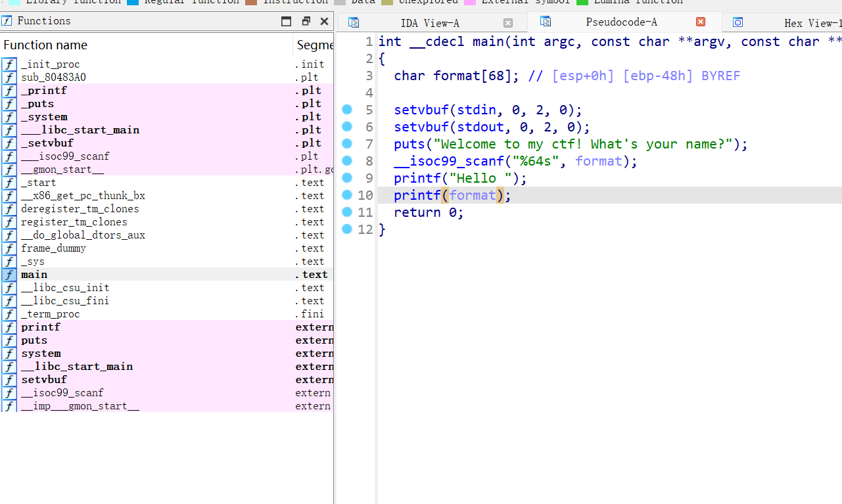Toggle breakpoint dot on line 10
Viewport: 842px width, 504px height.
(x=347, y=195)
